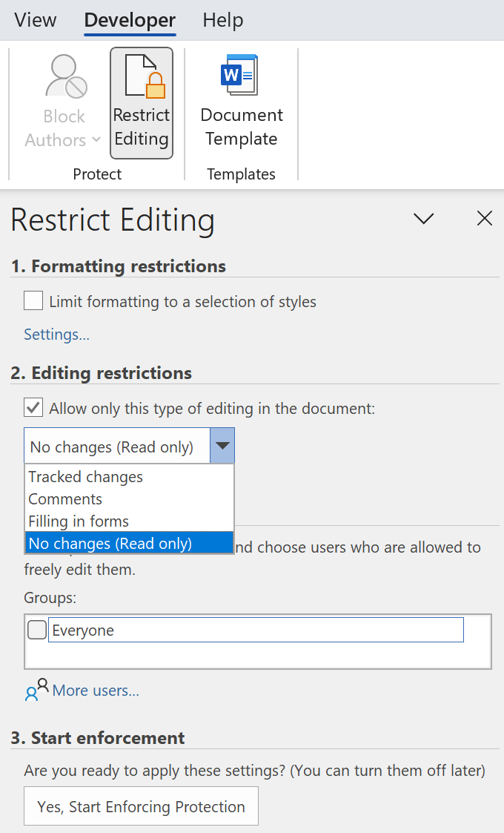This screenshot has width=504, height=833.
Task: Click the editing type combo box arrow
Action: 222,446
